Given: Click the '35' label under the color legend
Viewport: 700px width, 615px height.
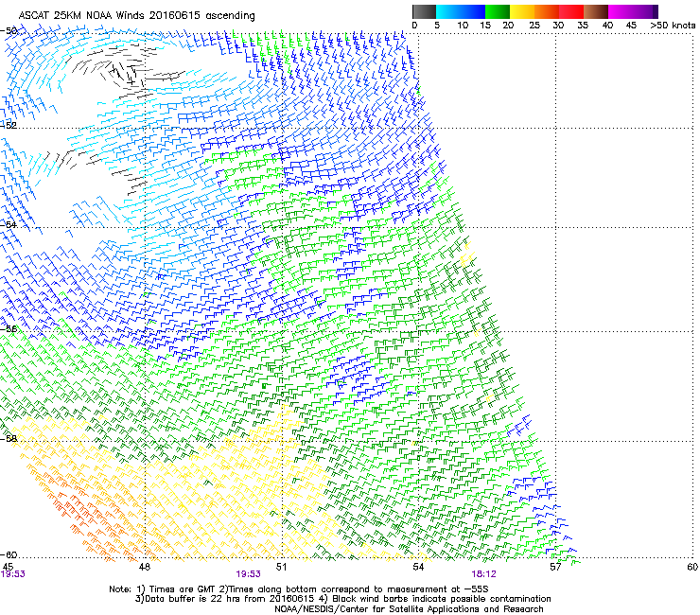Looking at the screenshot, I should pos(583,26).
